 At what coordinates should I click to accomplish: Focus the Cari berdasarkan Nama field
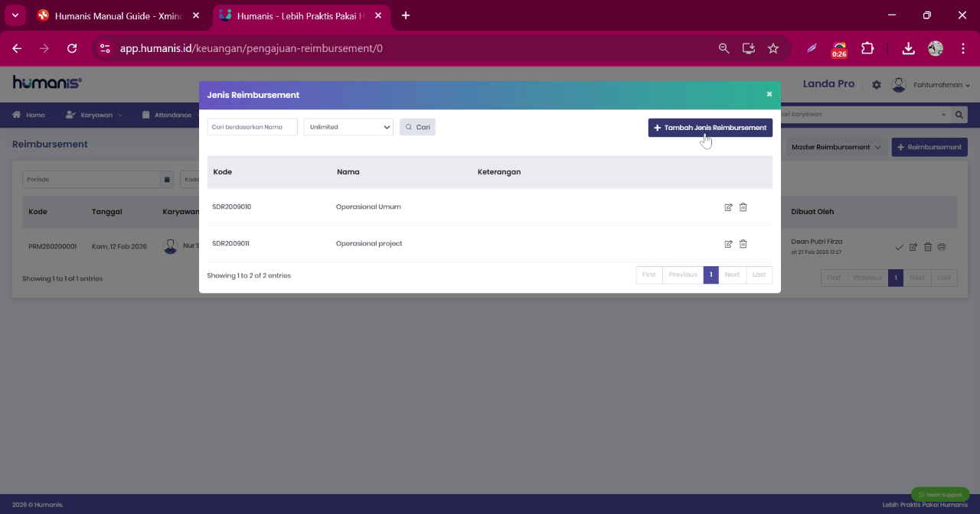252,127
